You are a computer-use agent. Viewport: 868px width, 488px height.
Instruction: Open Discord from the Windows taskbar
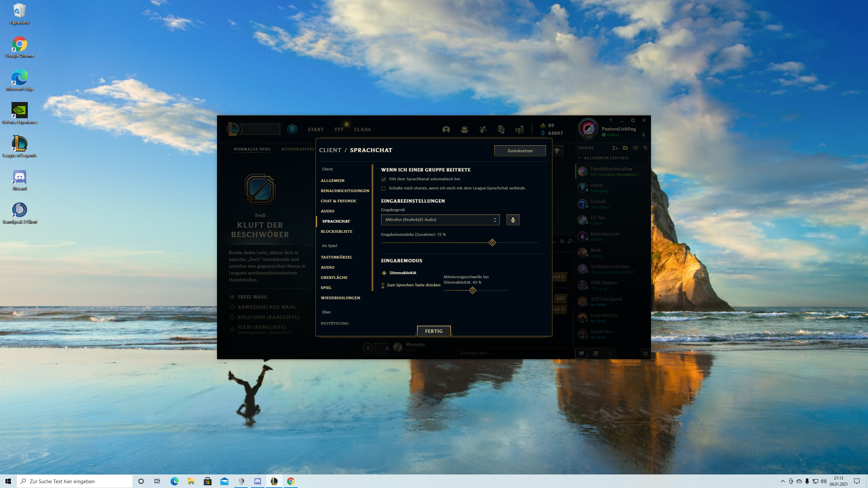coord(257,481)
